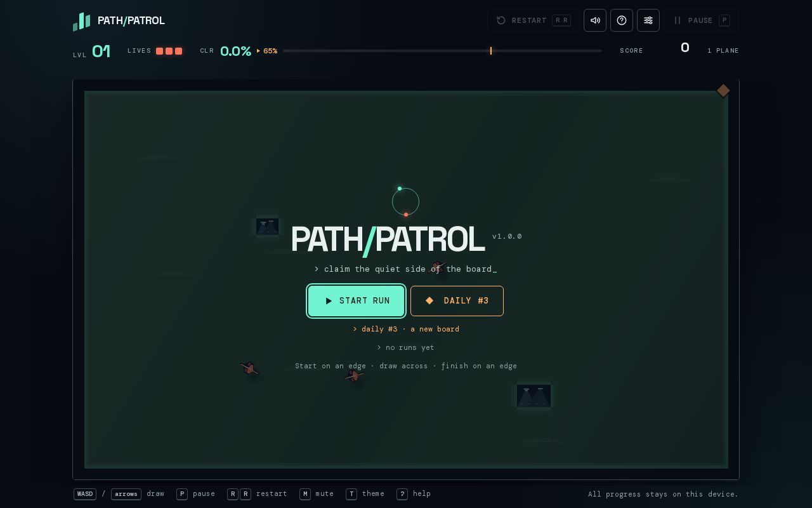Click the PATH/PATROL header title text

coord(131,20)
